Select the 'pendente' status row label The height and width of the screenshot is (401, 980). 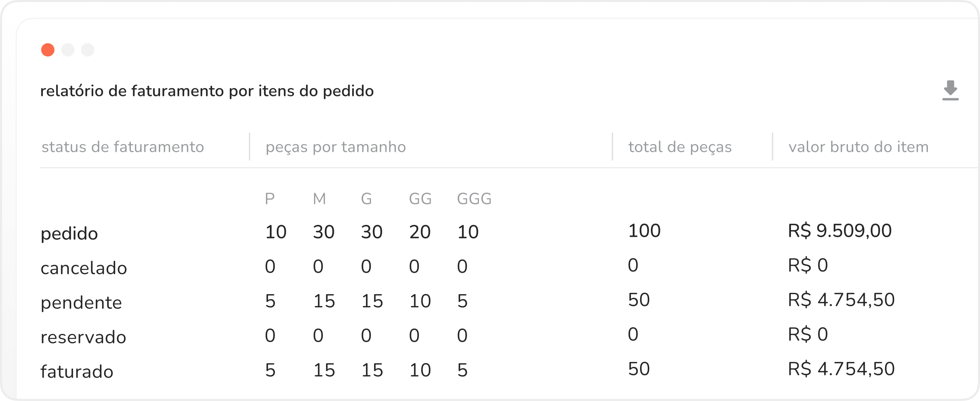tap(81, 303)
